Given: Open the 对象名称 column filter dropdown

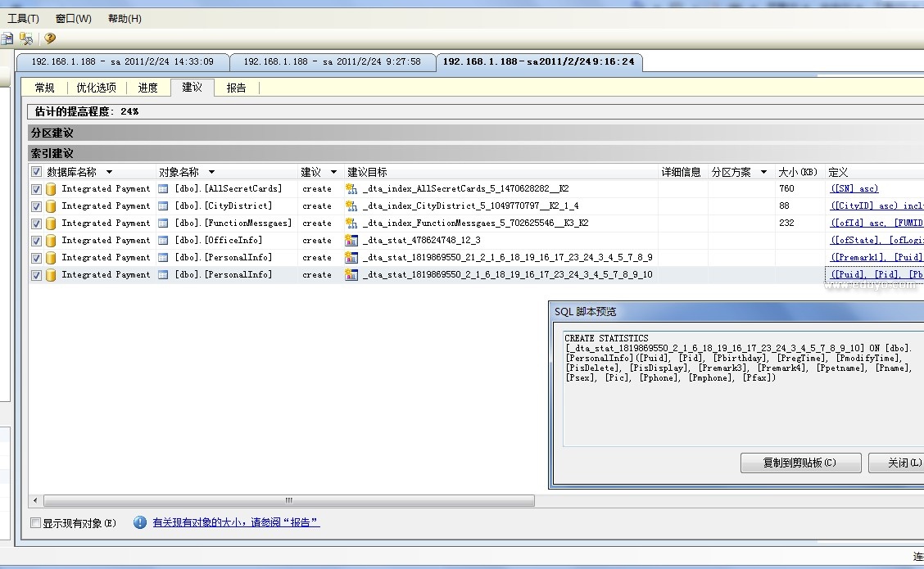Looking at the screenshot, I should click(211, 173).
